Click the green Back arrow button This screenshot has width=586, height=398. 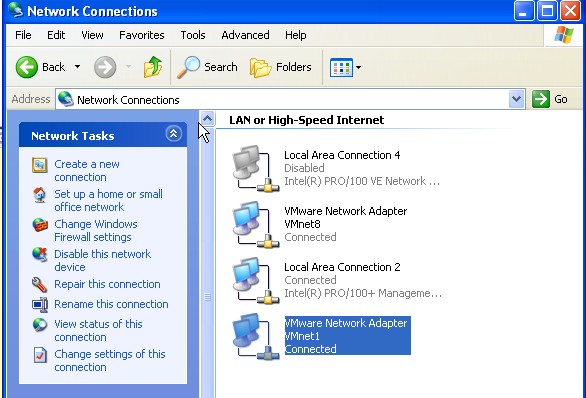(27, 67)
